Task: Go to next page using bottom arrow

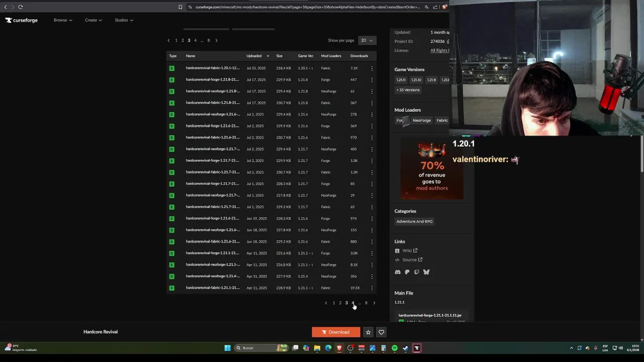Action: click(374, 303)
